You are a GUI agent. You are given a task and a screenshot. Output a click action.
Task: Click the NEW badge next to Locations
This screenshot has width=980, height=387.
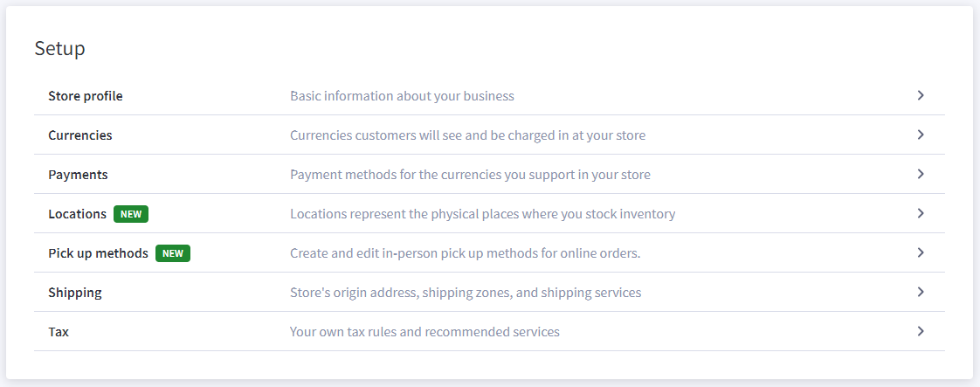coord(131,214)
